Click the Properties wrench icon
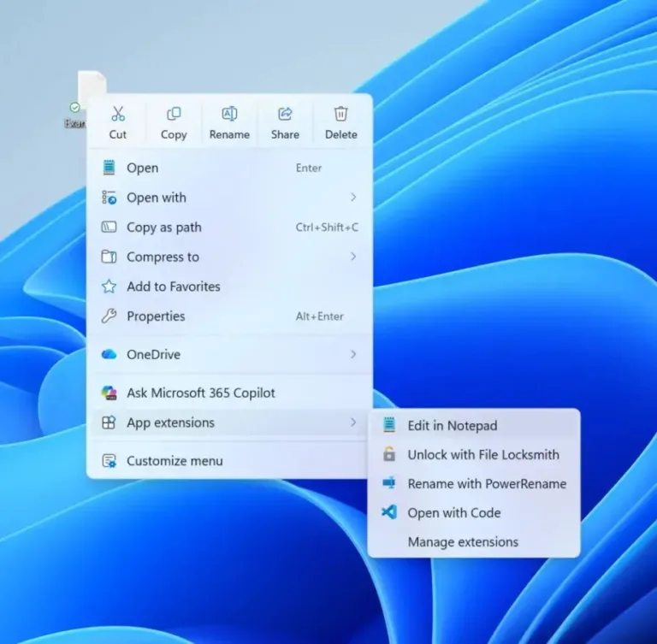Viewport: 657px width, 644px height. (109, 316)
